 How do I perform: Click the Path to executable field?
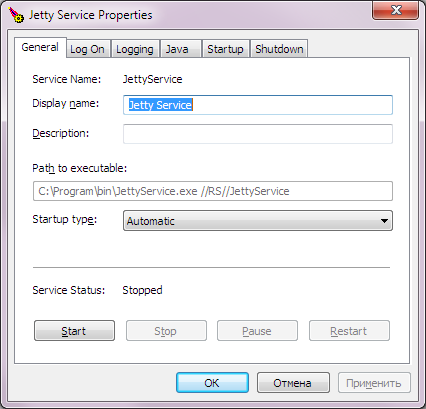[213, 191]
